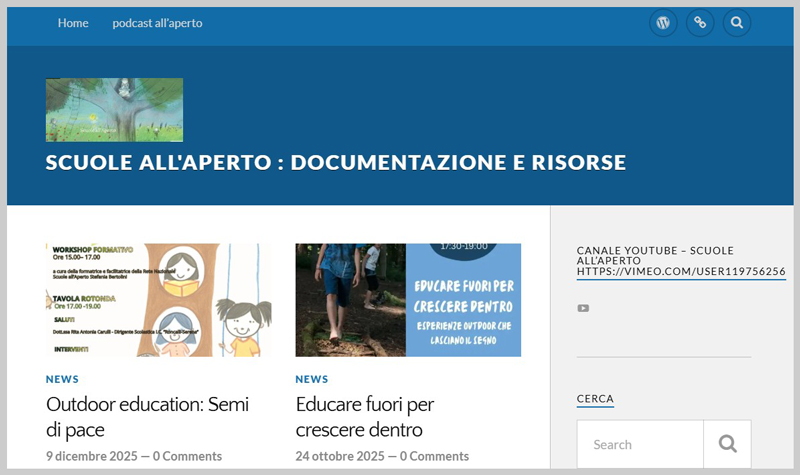Screen dimensions: 800x475
Task: Click the YouTube icon in sidebar
Action: [x=583, y=308]
